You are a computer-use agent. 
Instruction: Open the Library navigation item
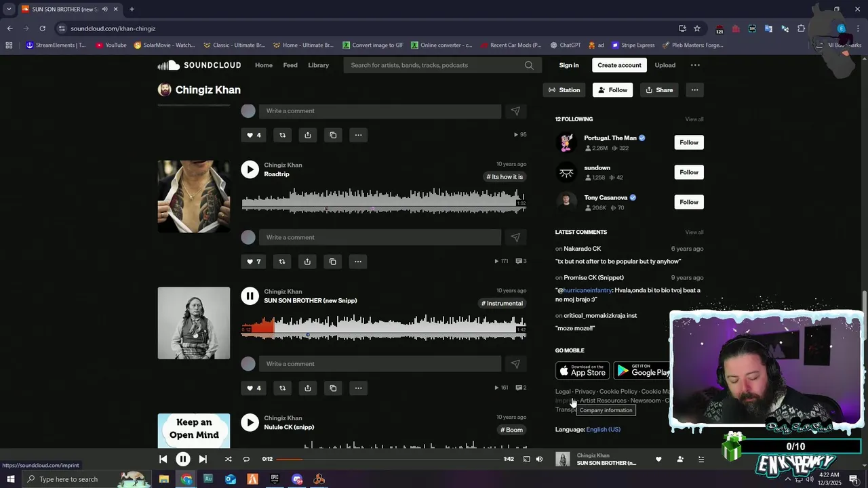point(318,65)
